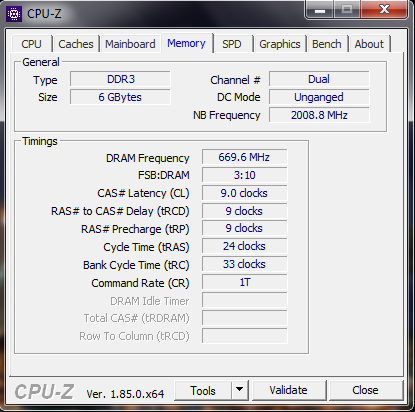Screen dimensions: 415x412
Task: Click the Size field showing 6 GBytes
Action: (x=120, y=97)
